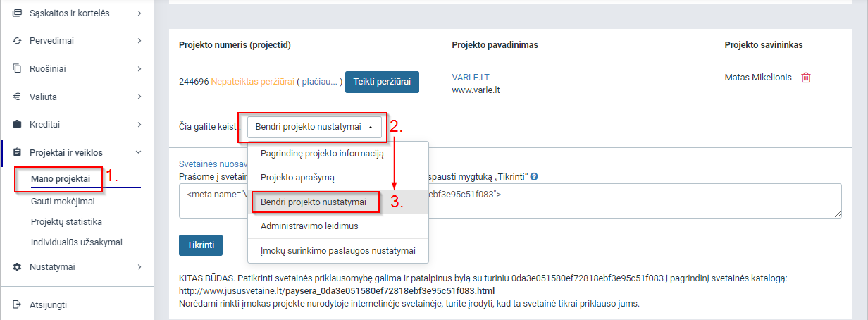The height and width of the screenshot is (320, 868).
Task: Choose Įmokų surinkimo paslaugos nustatymai option
Action: [337, 250]
